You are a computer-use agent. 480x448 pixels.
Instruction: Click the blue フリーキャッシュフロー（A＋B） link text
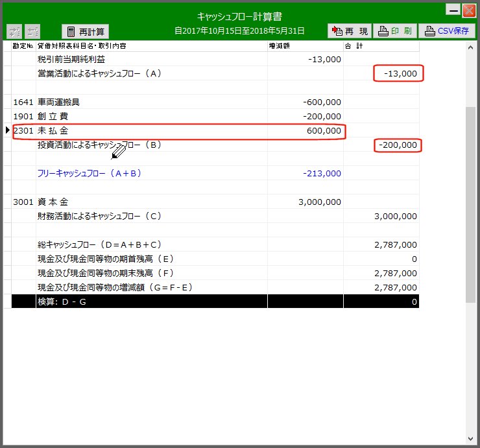[90, 174]
